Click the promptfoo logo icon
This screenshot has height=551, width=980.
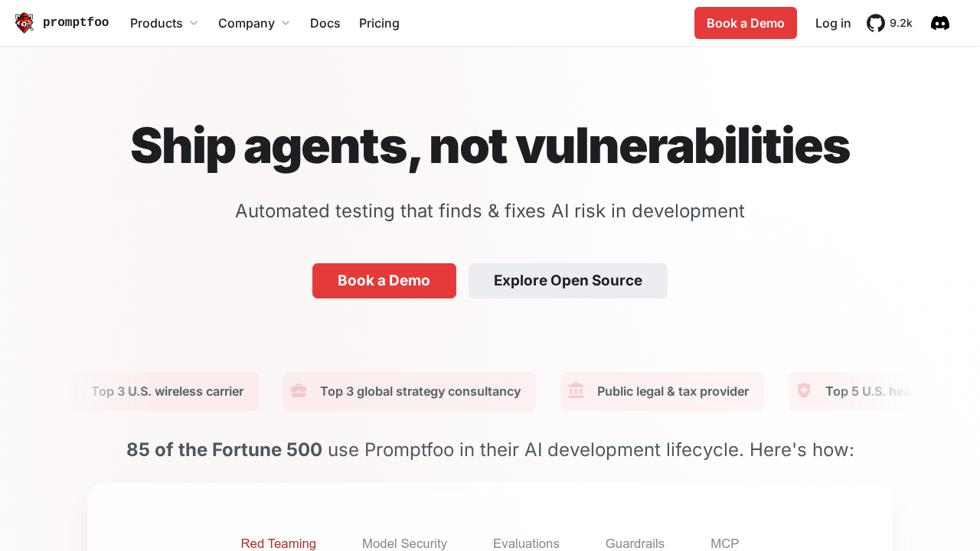24,23
